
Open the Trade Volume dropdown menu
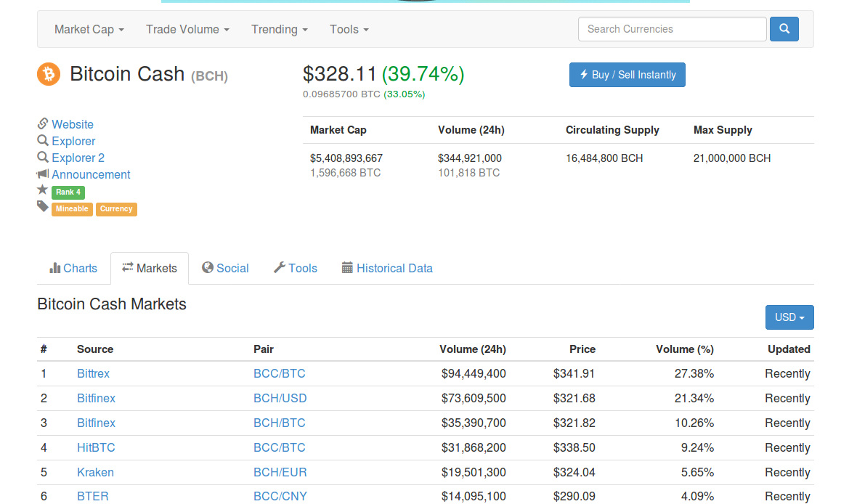(187, 30)
